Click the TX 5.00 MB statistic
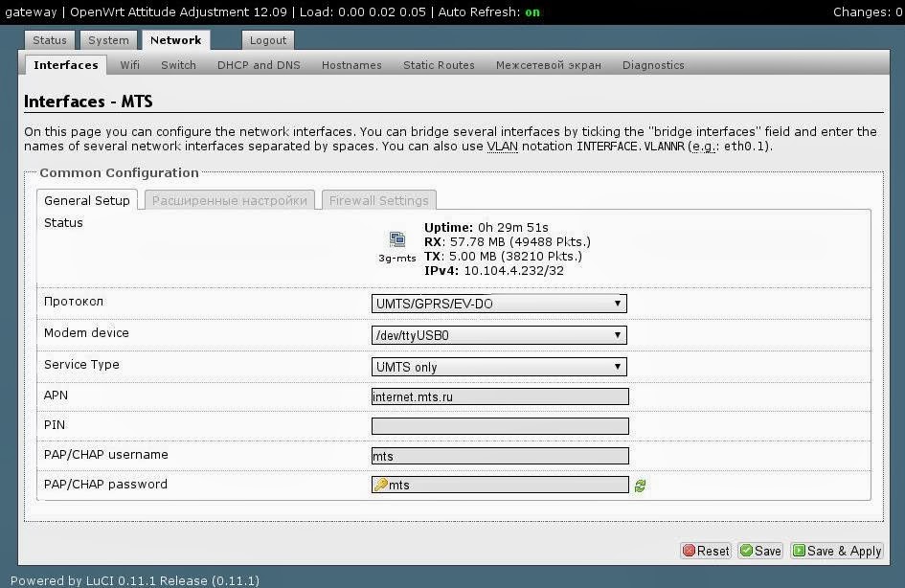Viewport: 905px width, 588px height. click(x=503, y=257)
